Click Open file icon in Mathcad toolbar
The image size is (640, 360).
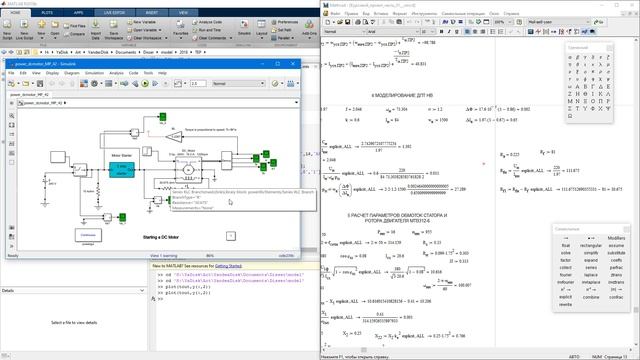click(x=340, y=22)
